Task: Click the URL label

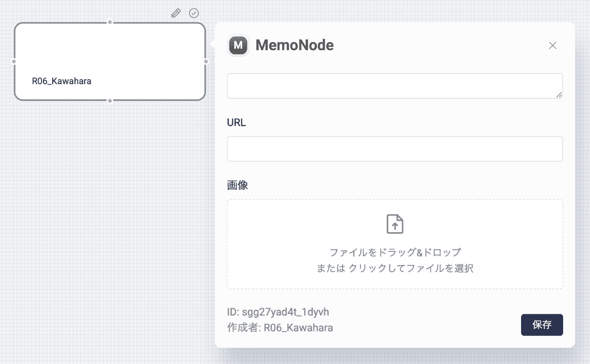Action: 236,122
